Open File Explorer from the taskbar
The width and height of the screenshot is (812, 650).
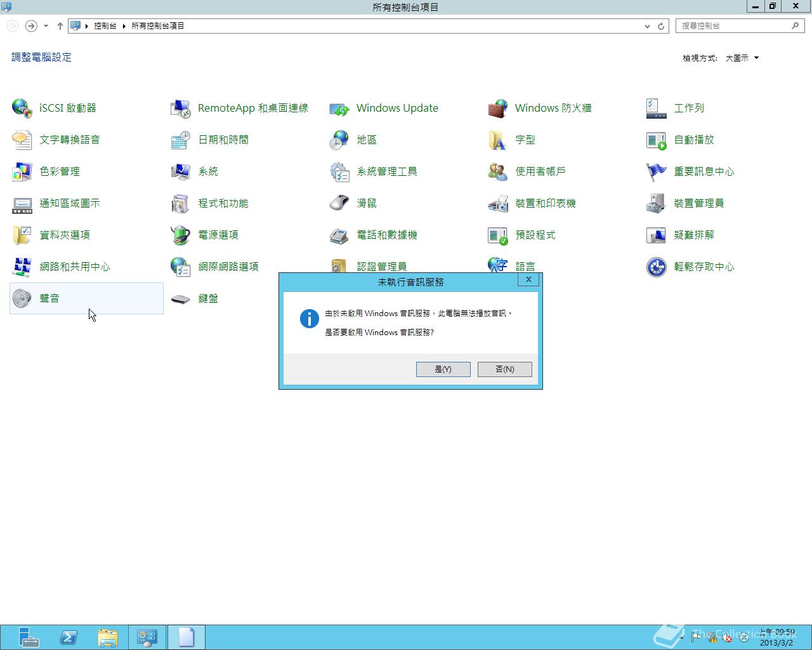pyautogui.click(x=108, y=637)
